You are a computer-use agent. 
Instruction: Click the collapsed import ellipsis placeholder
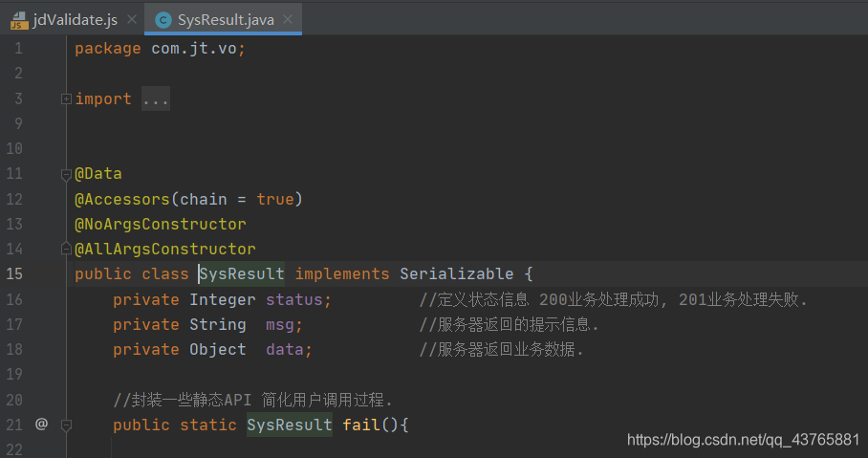156,99
